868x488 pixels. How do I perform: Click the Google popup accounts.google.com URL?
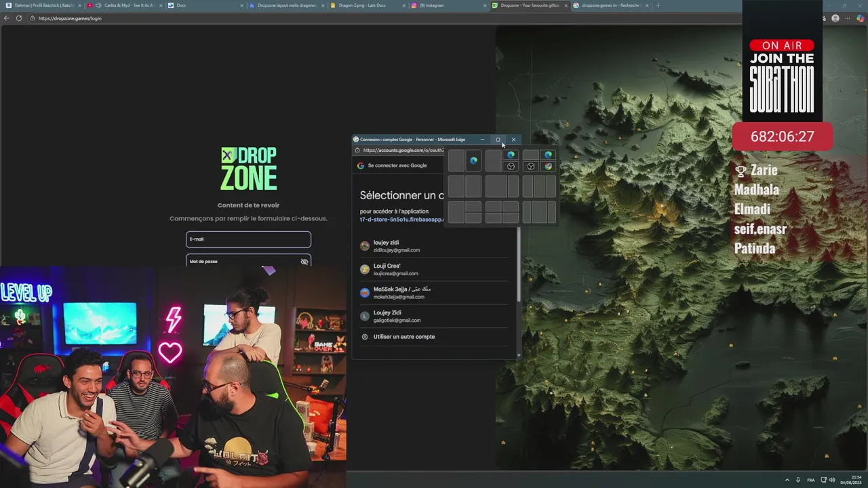coord(403,150)
